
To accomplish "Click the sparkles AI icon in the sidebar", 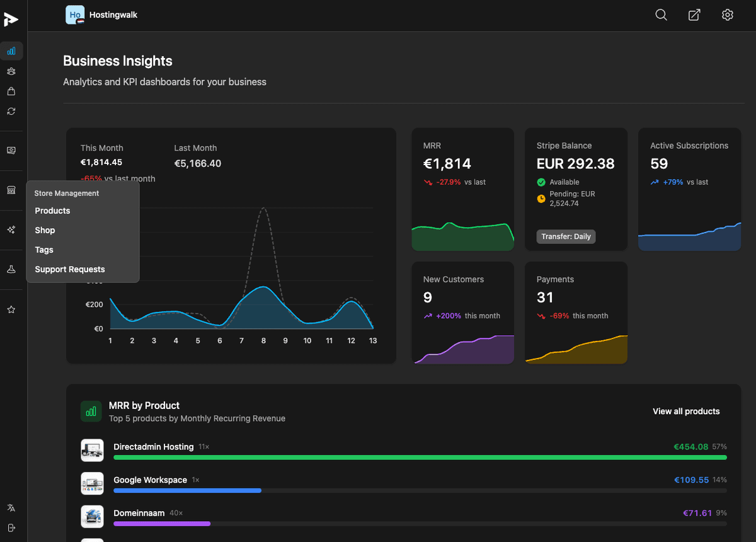I will [x=11, y=229].
